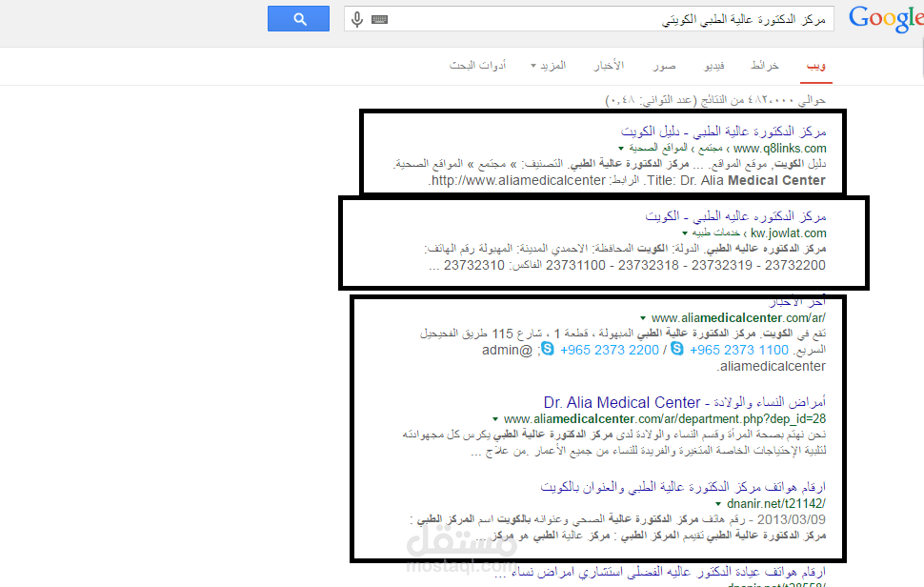Click Skype icon beside +965 2373 1100
The image size is (924, 587).
coord(677,349)
